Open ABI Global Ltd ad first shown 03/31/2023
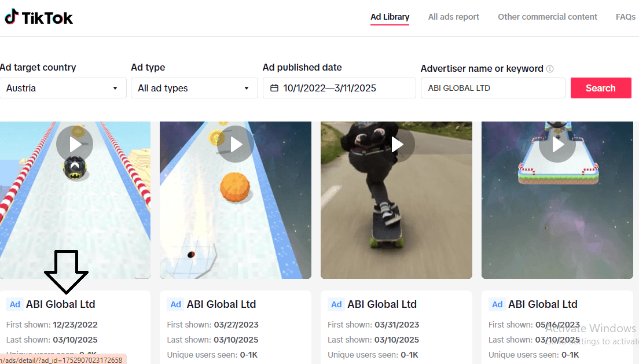 (382, 304)
